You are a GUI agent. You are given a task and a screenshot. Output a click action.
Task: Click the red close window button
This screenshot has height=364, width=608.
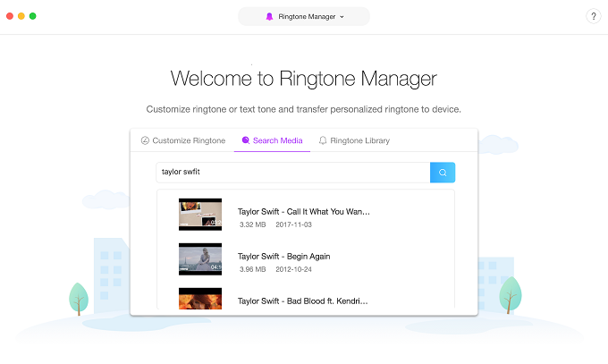point(10,16)
